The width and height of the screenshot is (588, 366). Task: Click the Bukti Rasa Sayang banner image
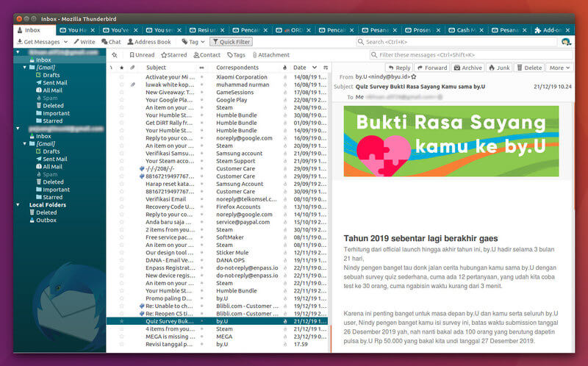[451, 141]
